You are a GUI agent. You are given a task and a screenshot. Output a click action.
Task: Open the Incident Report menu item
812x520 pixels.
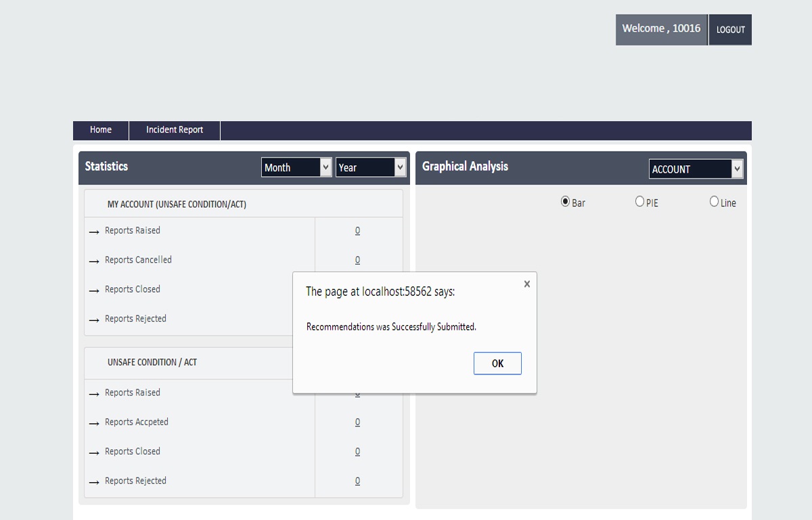click(175, 130)
